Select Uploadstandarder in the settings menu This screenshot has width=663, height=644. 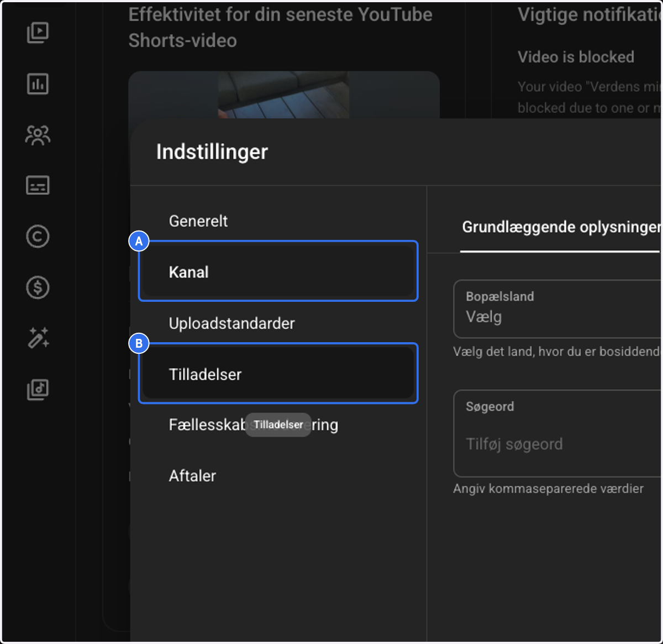(x=278, y=323)
